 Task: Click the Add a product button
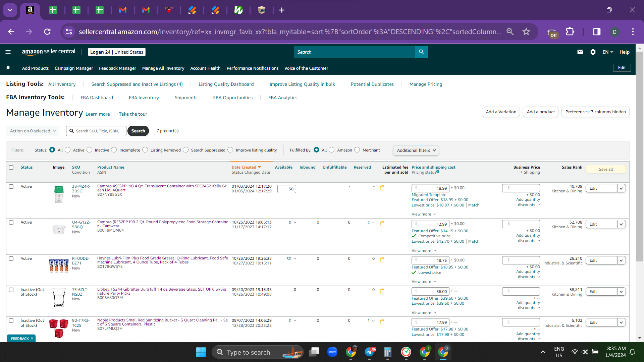(x=541, y=112)
